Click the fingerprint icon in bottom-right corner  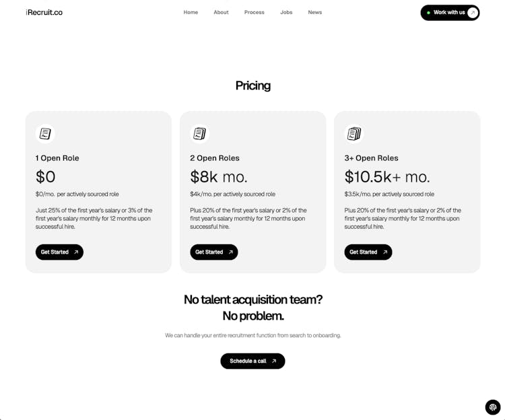pyautogui.click(x=493, y=407)
